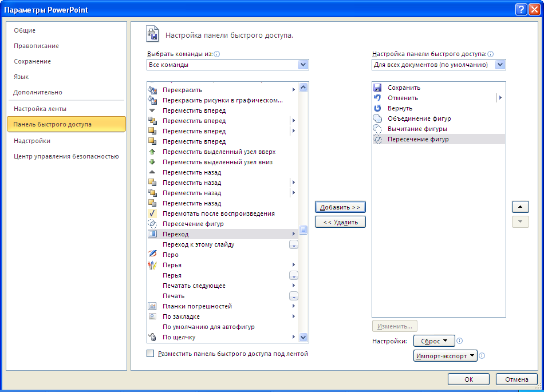Open the Сброс dropdown button

click(x=434, y=341)
